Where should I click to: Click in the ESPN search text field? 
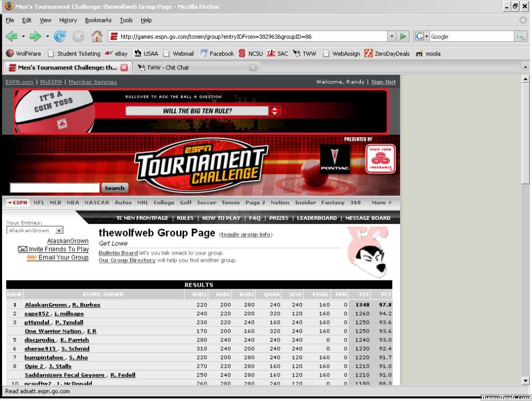(x=54, y=188)
